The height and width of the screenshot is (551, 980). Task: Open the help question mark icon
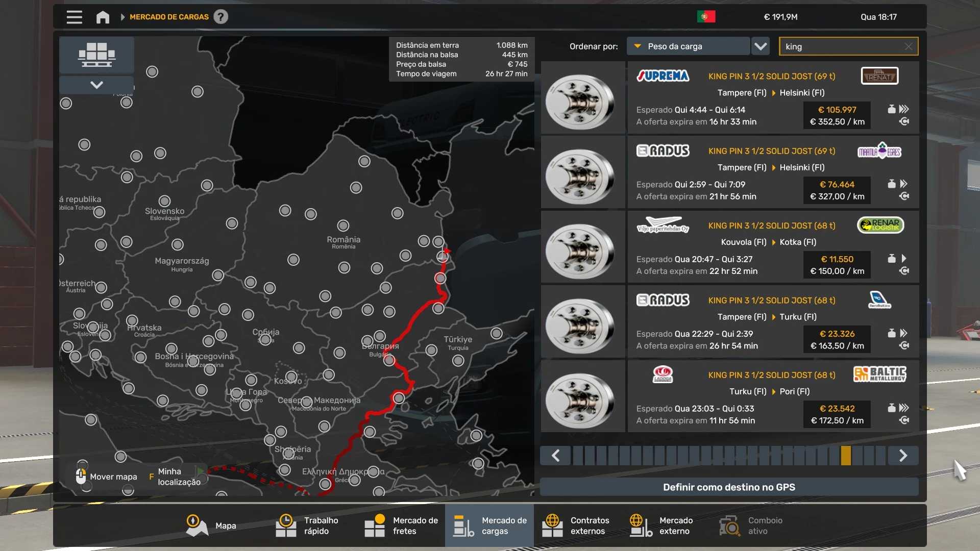pyautogui.click(x=220, y=17)
